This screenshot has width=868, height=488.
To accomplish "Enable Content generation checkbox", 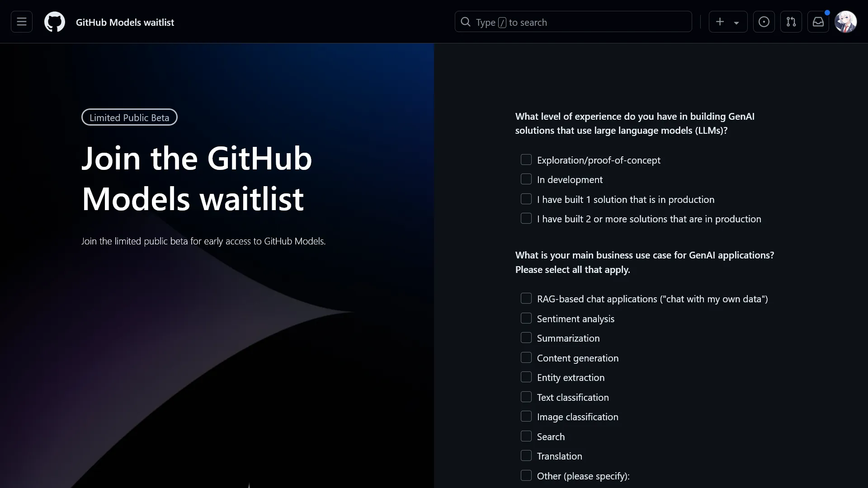I will coord(526,357).
